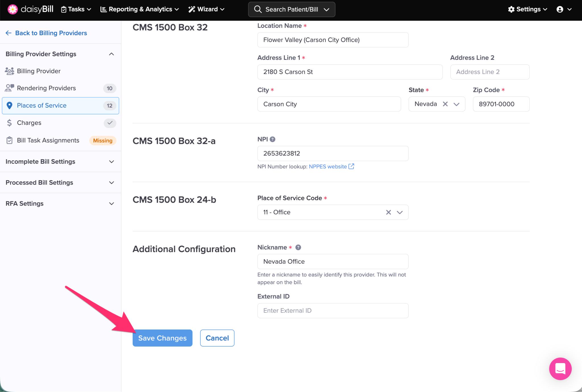
Task: Click the daisyBill flower logo
Action: pos(13,9)
